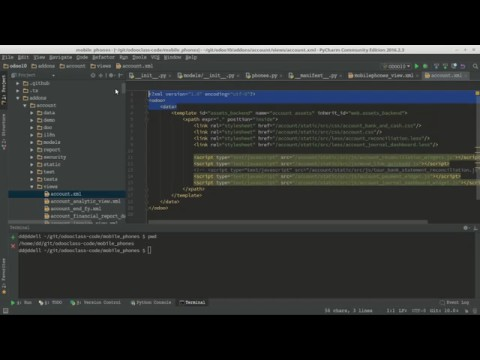Screen dimensions: 480x360
Task: Open the Refactor menu
Action: (103, 57)
